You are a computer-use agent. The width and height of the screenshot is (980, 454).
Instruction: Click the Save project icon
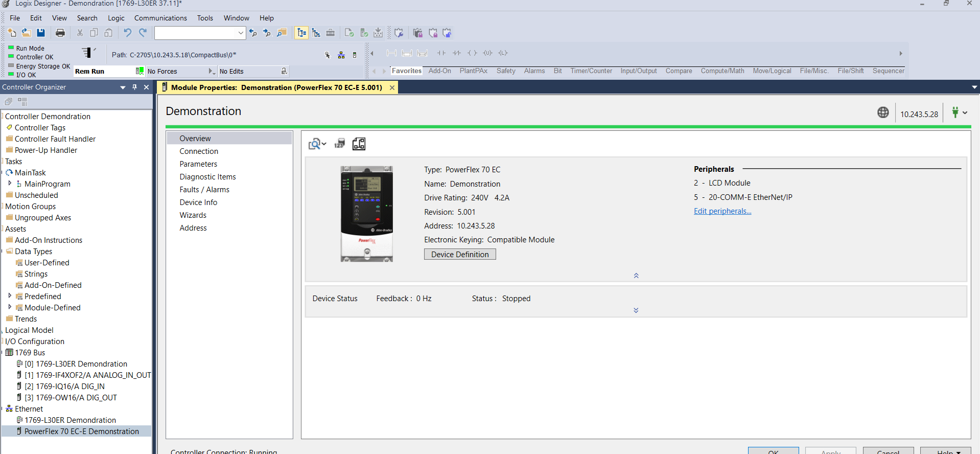tap(41, 33)
